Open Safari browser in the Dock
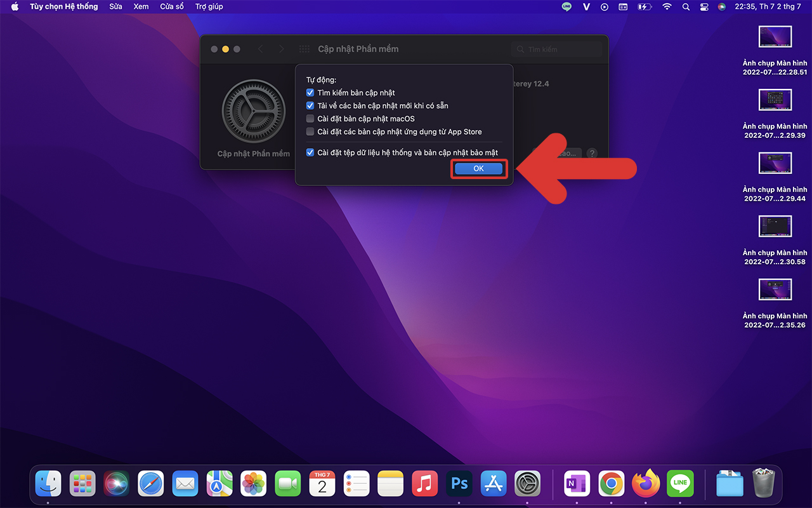 click(x=151, y=483)
